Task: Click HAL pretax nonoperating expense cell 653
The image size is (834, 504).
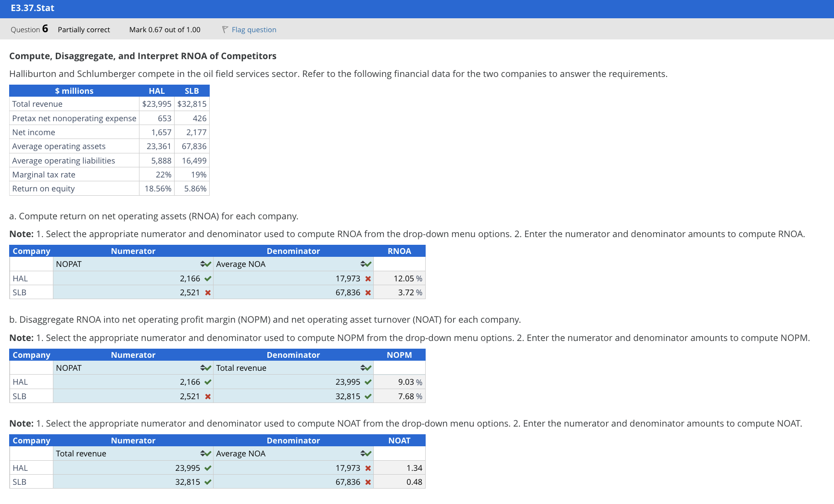Action: point(157,118)
